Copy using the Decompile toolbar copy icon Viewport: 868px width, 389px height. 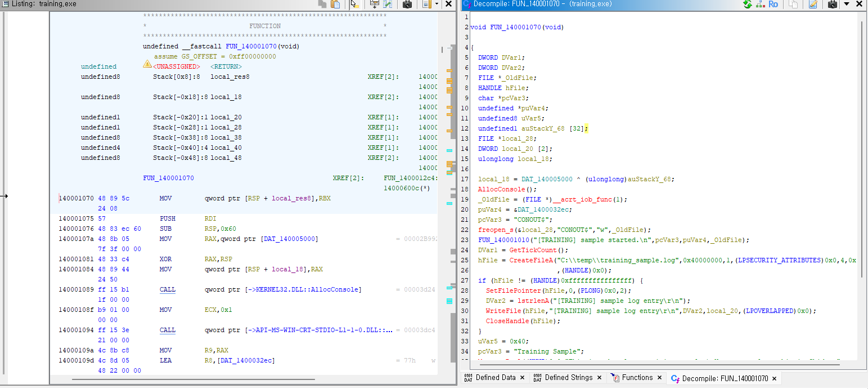(793, 5)
